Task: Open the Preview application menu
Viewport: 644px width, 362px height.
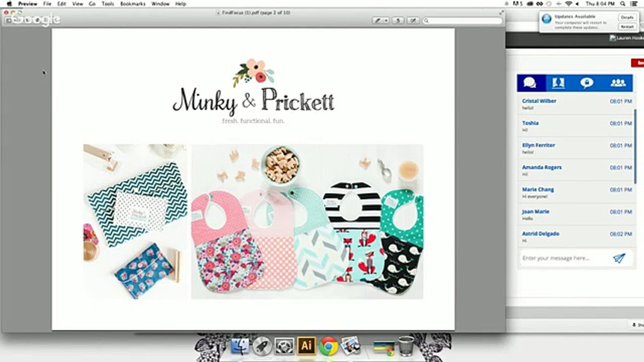Action: (x=28, y=4)
